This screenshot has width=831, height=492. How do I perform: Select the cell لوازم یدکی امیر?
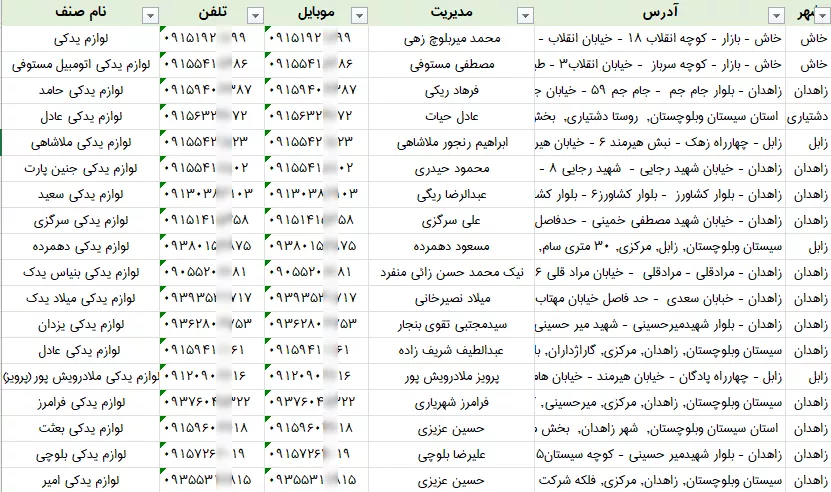pyautogui.click(x=81, y=480)
